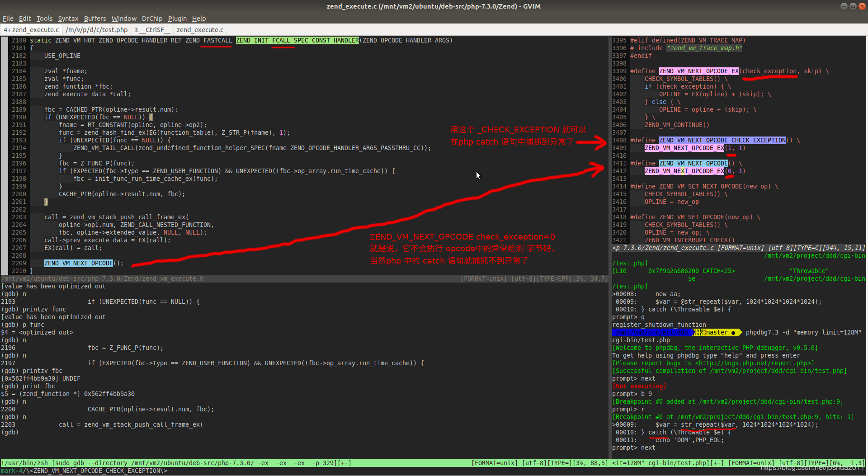Click the 'new aa;' line at 00008

(x=668, y=294)
